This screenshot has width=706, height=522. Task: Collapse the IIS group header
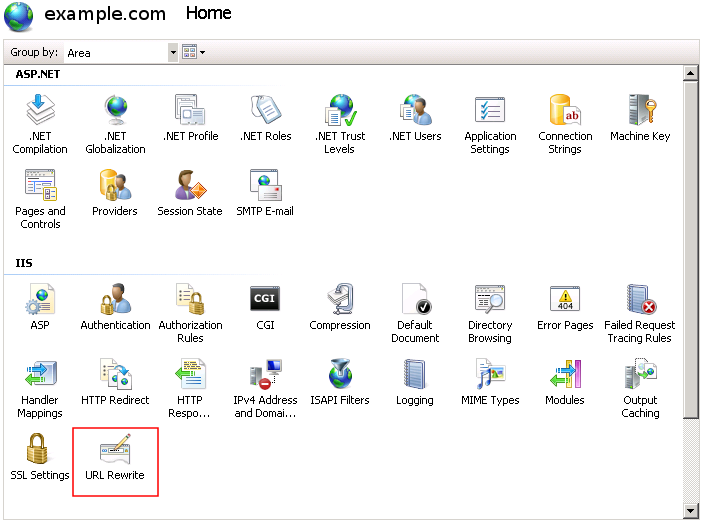pos(23,263)
